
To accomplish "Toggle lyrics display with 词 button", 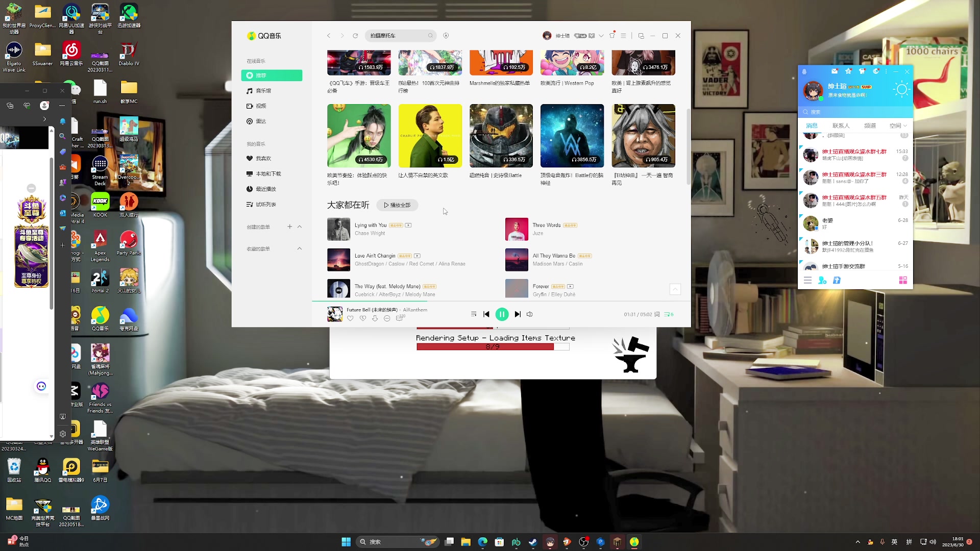I will (657, 314).
